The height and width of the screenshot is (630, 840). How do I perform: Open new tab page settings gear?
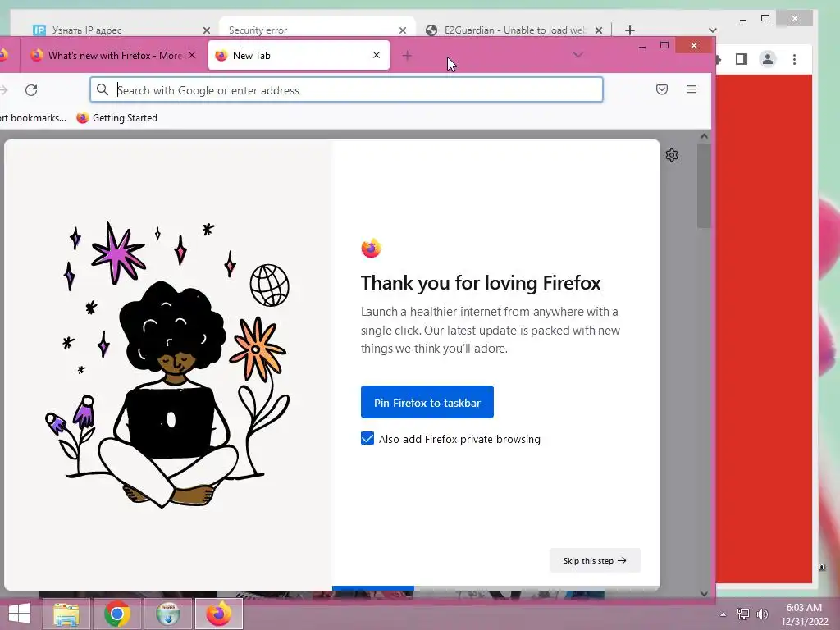click(672, 155)
